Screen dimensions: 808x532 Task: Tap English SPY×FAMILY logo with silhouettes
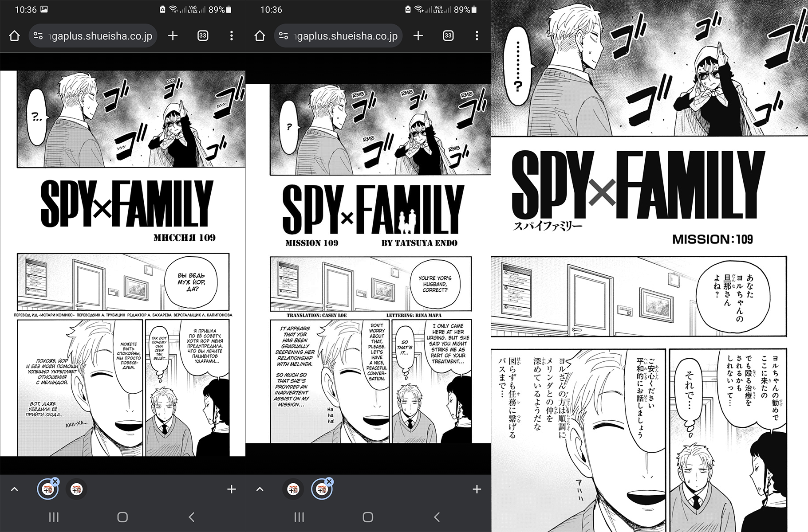click(373, 209)
